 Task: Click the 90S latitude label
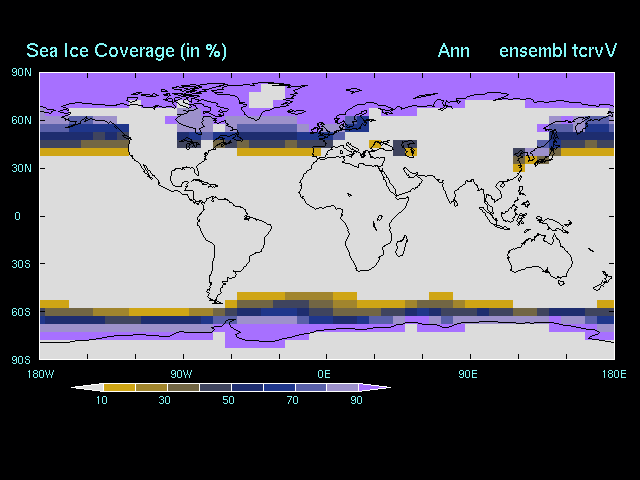click(21, 360)
